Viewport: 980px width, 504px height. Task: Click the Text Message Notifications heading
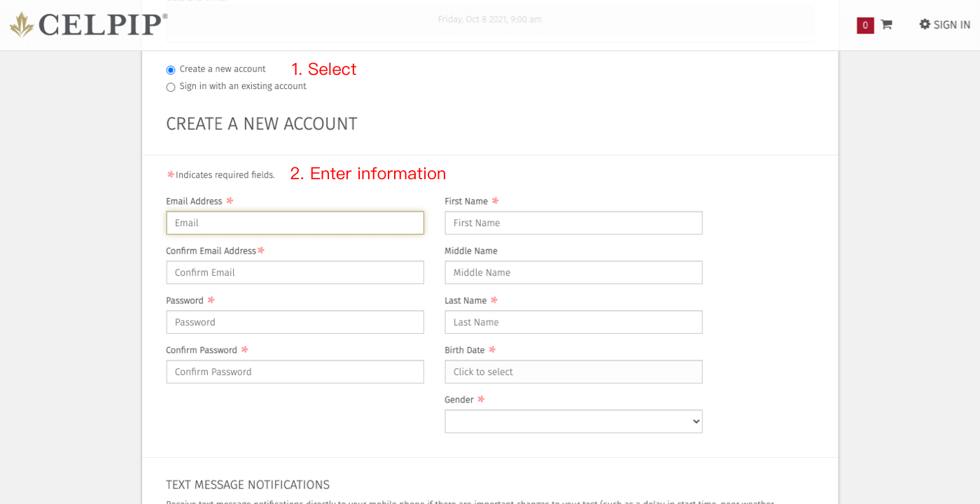pyautogui.click(x=248, y=484)
